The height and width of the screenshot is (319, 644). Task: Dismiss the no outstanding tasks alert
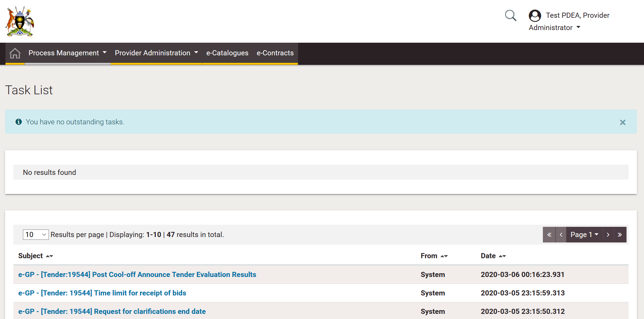pyautogui.click(x=622, y=122)
